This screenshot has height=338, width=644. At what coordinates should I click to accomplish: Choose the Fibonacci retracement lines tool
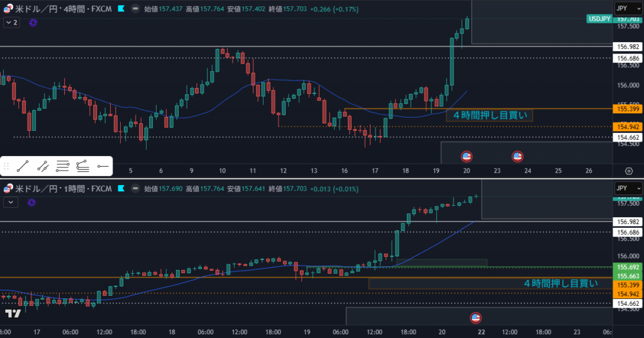pos(62,166)
